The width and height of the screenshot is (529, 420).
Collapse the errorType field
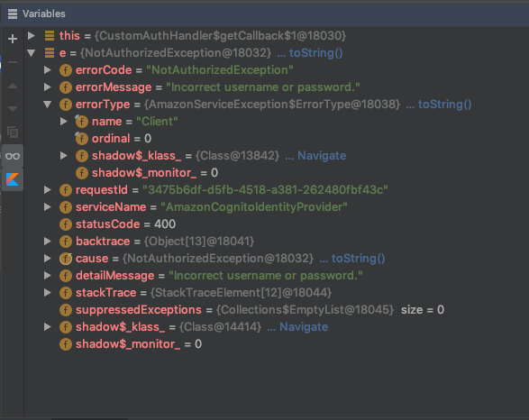point(48,105)
